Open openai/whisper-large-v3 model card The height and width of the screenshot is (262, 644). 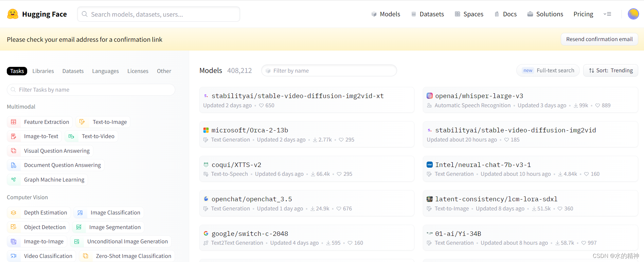click(x=531, y=100)
